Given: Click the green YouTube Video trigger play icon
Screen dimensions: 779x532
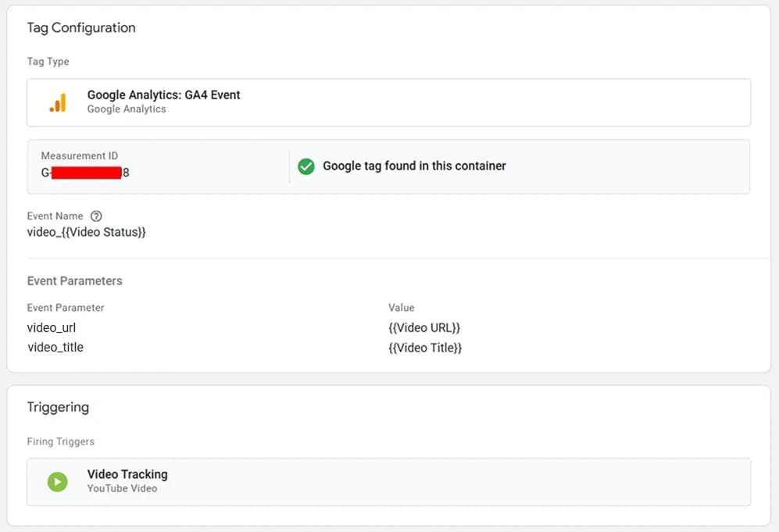Looking at the screenshot, I should (x=57, y=481).
